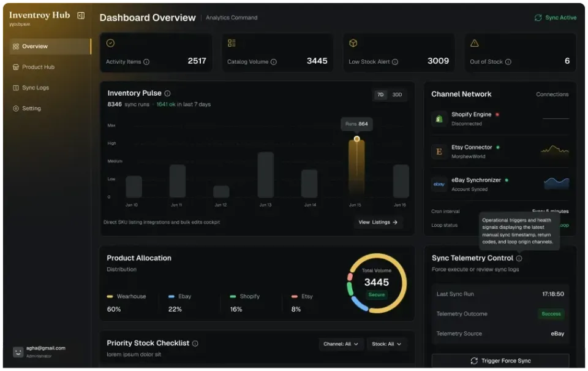Open the Shopify Engine channel row
The image size is (588, 371).
[500, 119]
